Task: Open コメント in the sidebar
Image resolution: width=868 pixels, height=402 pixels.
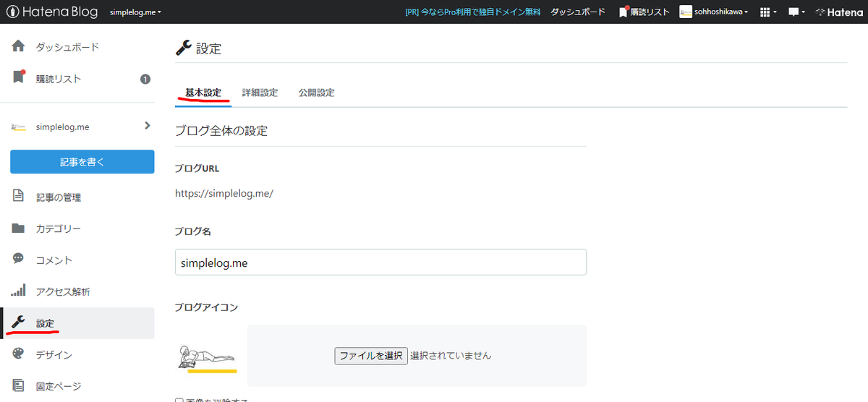Action: point(54,260)
